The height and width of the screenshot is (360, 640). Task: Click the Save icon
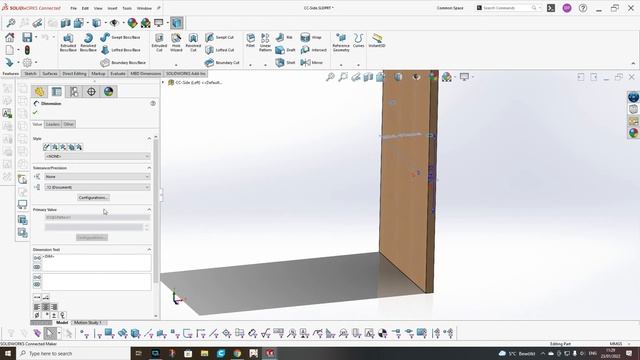pyautogui.click(x=27, y=38)
